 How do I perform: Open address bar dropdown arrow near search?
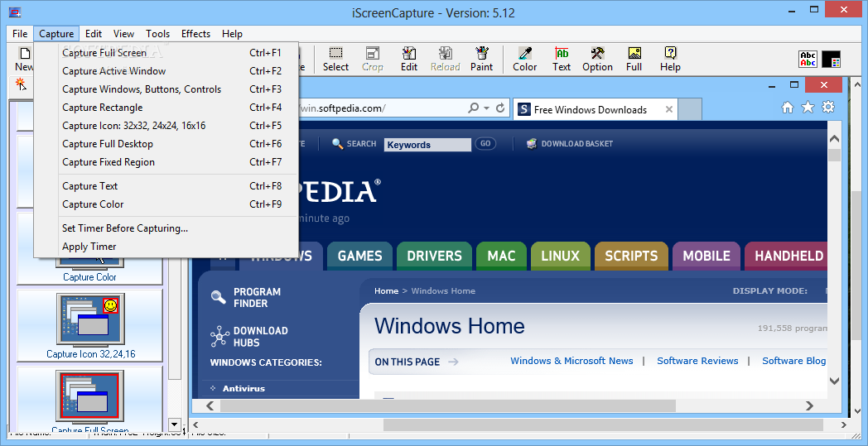[x=486, y=108]
